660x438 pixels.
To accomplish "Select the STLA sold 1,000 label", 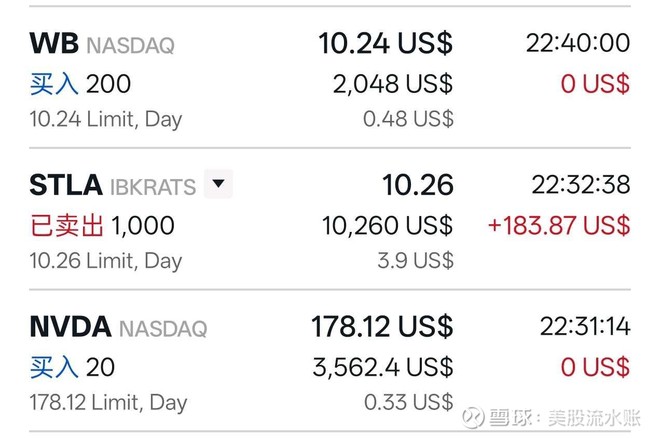I will (100, 226).
